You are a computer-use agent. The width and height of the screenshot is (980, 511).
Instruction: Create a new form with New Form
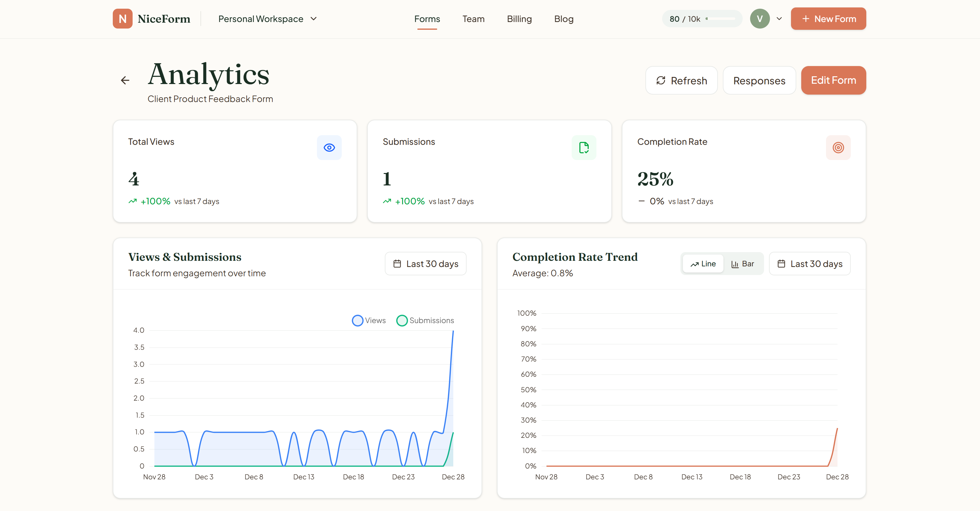828,18
